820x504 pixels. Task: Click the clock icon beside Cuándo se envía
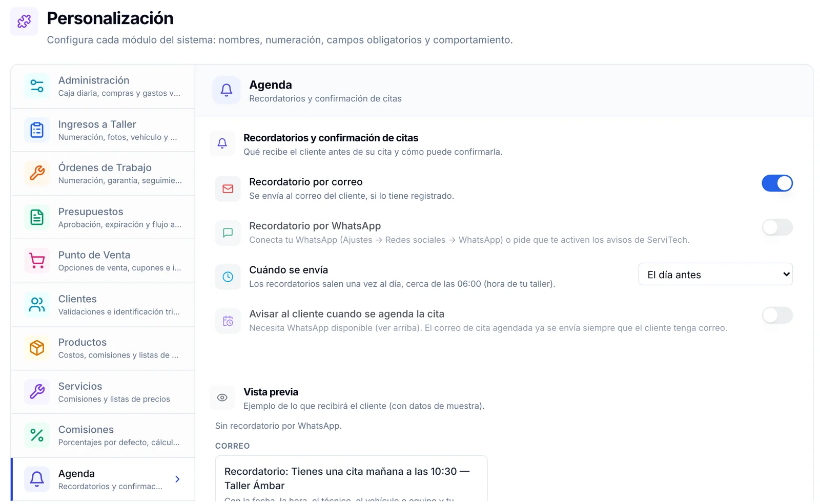coord(228,277)
